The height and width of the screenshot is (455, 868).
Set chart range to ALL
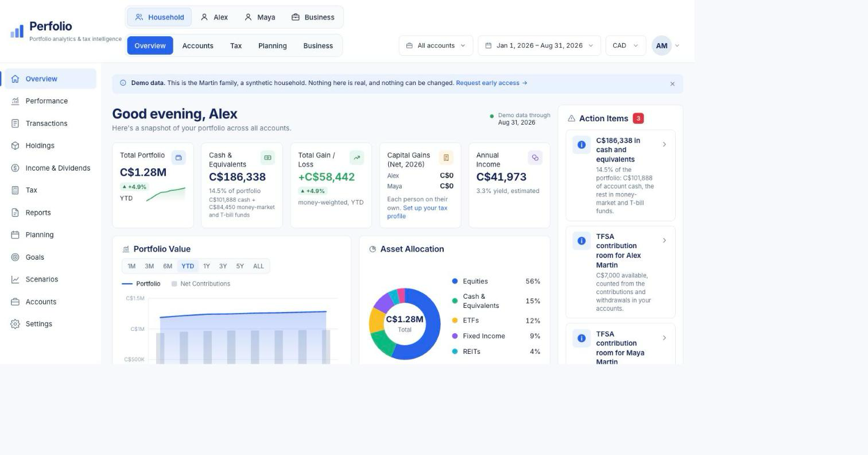(258, 266)
